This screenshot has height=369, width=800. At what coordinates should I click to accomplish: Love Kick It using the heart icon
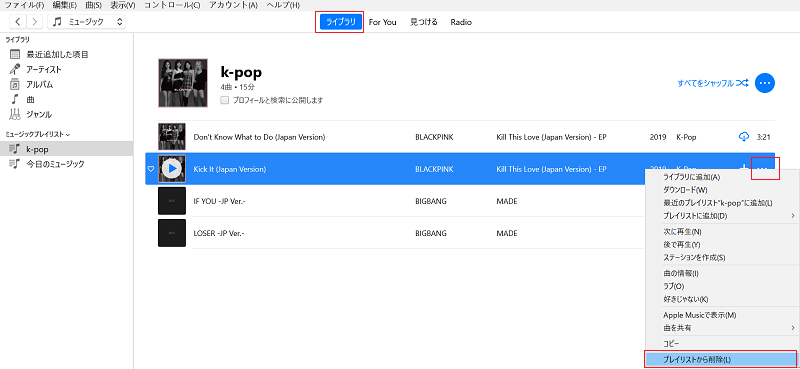(151, 168)
